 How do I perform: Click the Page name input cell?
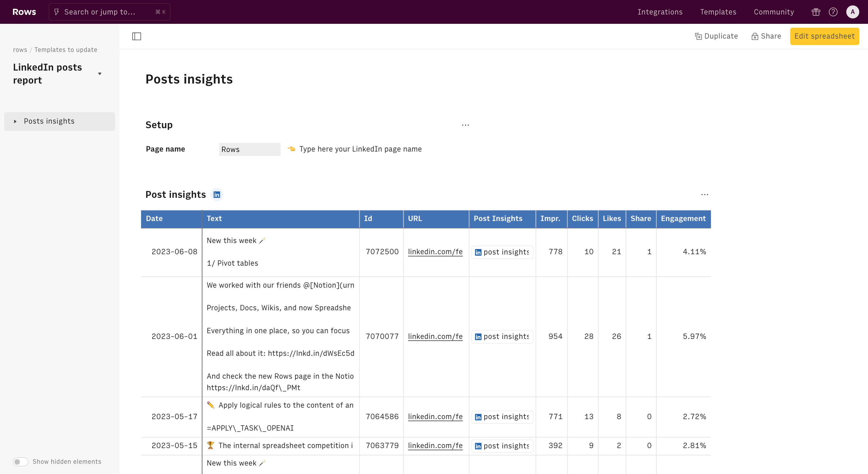[x=249, y=149]
